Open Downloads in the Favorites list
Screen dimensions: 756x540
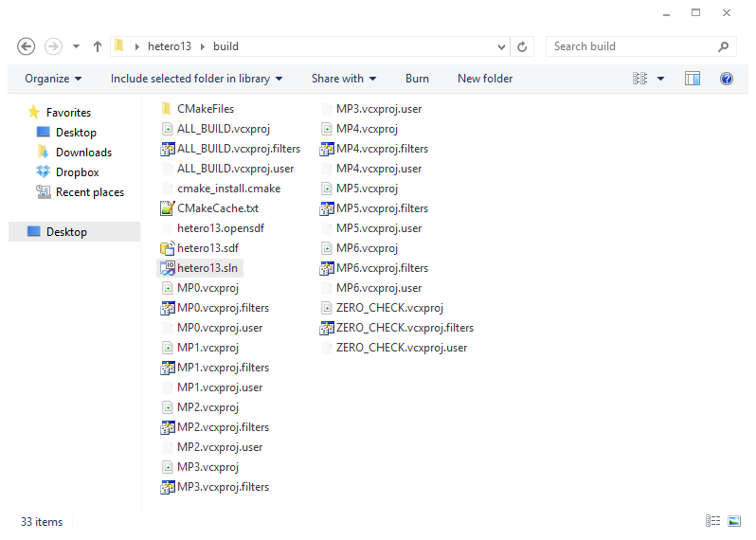tap(83, 153)
